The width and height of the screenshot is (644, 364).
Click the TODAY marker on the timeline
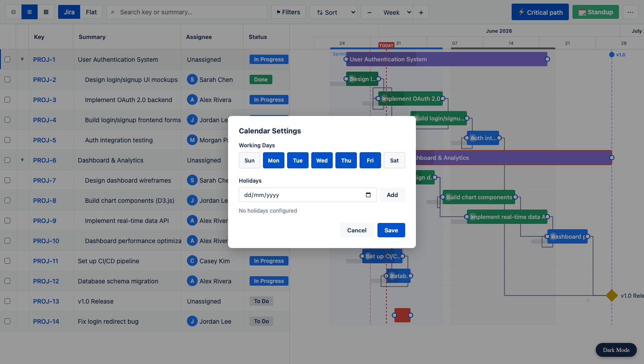coord(386,45)
